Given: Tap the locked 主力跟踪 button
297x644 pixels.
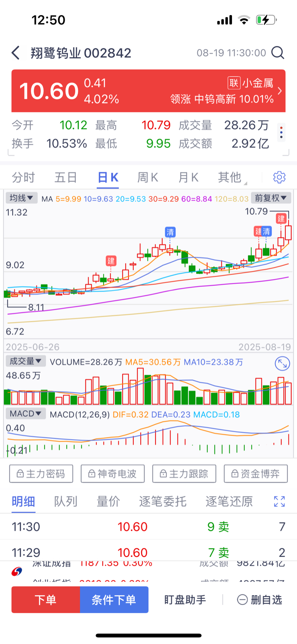Looking at the screenshot, I should click(184, 474).
